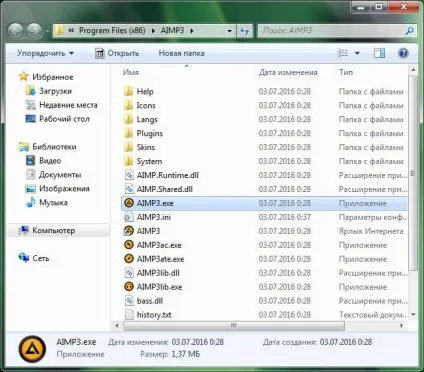The image size is (424, 372).
Task: Sort by the Тип column header
Action: 346,72
